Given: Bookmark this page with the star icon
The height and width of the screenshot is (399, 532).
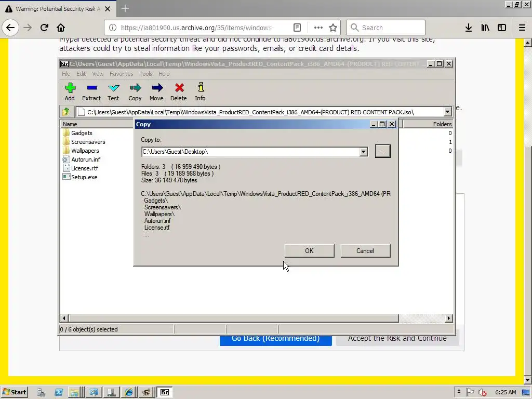Looking at the screenshot, I should point(333,28).
